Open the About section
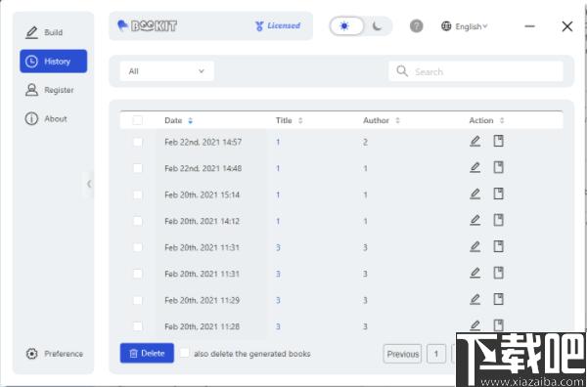Image resolution: width=588 pixels, height=387 pixels. [53, 119]
